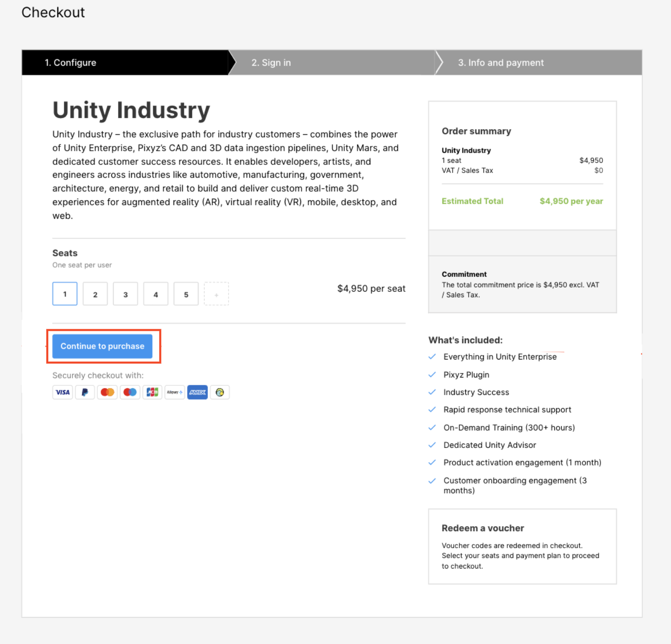The image size is (671, 644).
Task: Click the VAT / Sales Tax line
Action: coord(467,170)
